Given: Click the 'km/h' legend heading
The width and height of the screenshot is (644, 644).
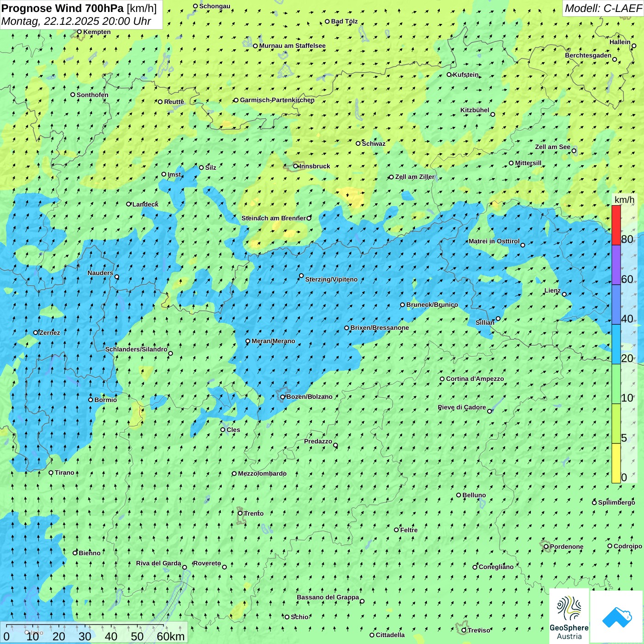Looking at the screenshot, I should [624, 200].
